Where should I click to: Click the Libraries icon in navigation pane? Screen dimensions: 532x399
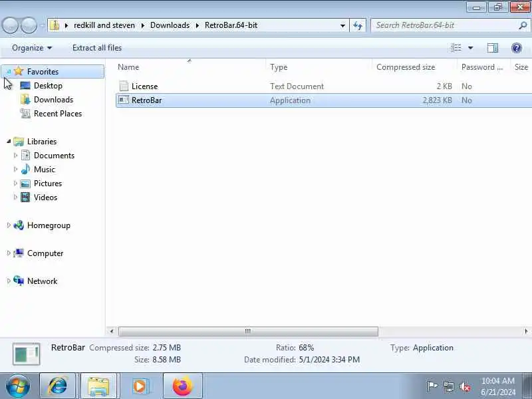(19, 142)
